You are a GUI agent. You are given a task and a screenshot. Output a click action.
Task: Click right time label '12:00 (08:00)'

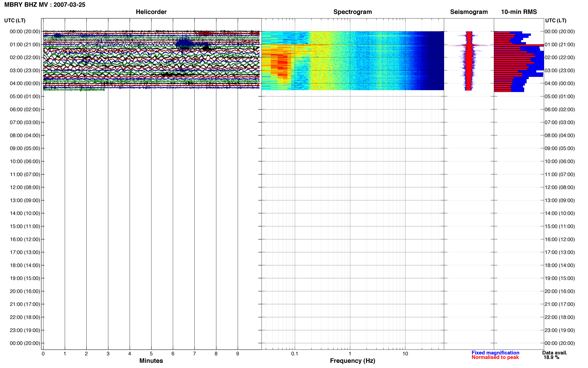(560, 187)
